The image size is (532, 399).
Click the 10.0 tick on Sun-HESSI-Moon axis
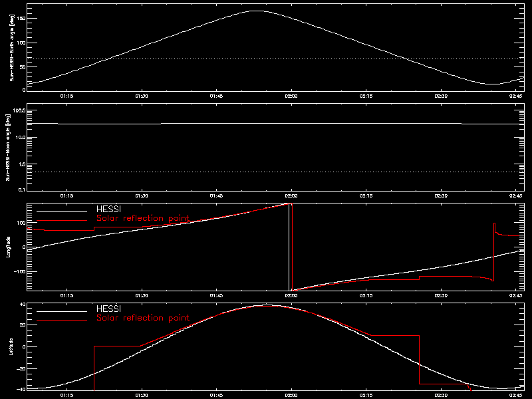pyautogui.click(x=20, y=137)
